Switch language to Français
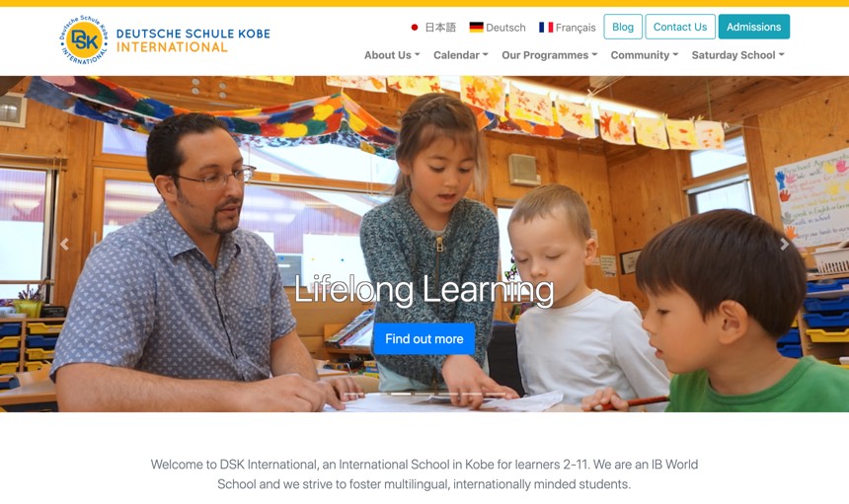Viewport: 849px width, 504px height. point(575,28)
